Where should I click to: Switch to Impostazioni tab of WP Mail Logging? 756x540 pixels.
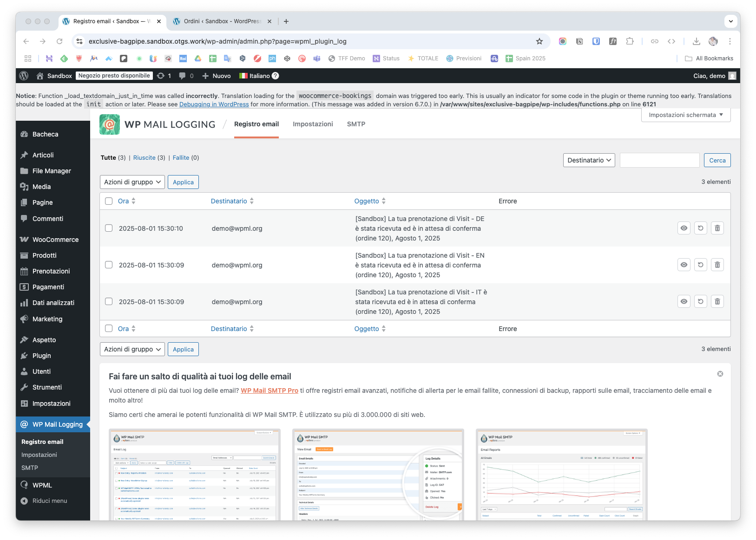tap(313, 124)
